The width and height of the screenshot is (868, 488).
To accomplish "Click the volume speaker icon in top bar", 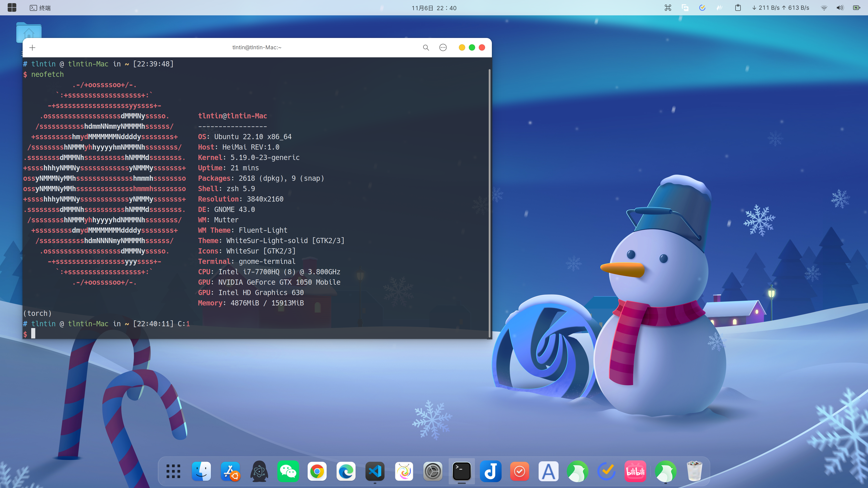I will [x=840, y=8].
